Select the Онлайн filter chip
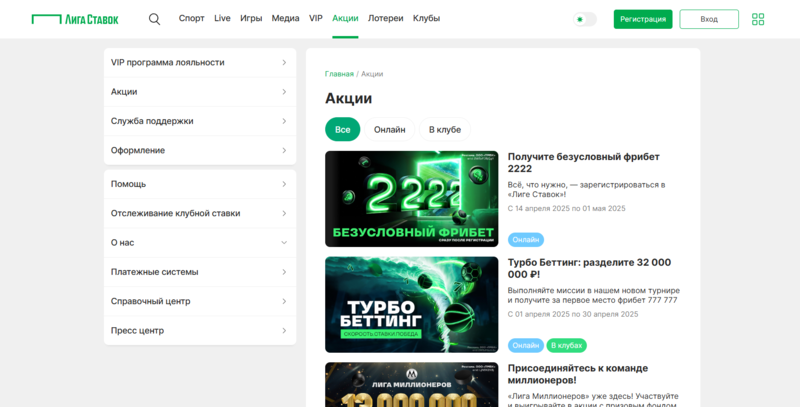Screen dimensions: 800x407 [x=389, y=130]
